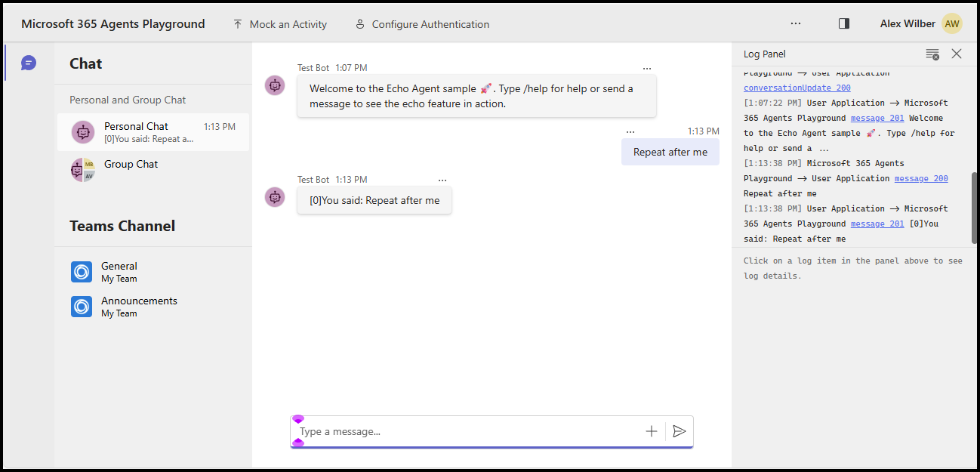Click the Repeat after me reply button
980x472 pixels.
click(670, 152)
